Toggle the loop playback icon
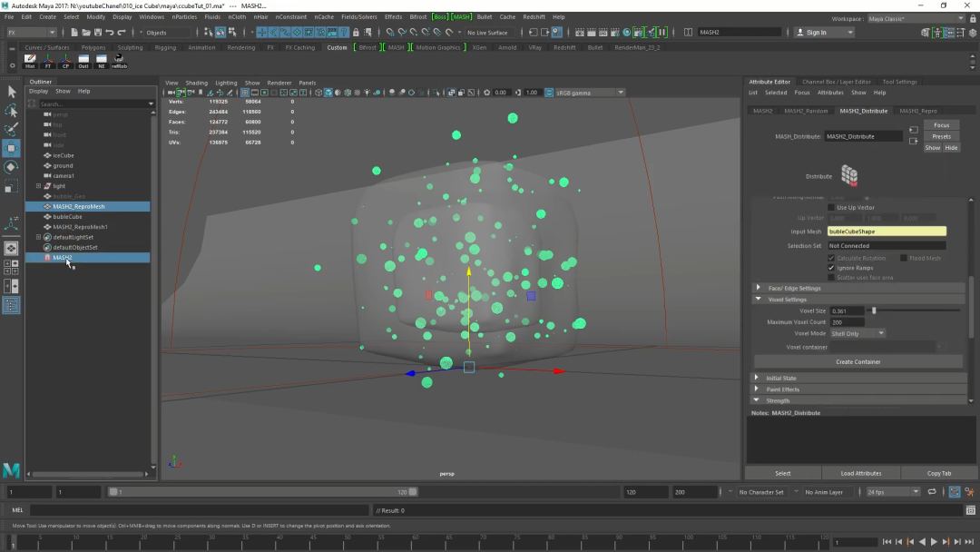The image size is (980, 552). point(932,492)
